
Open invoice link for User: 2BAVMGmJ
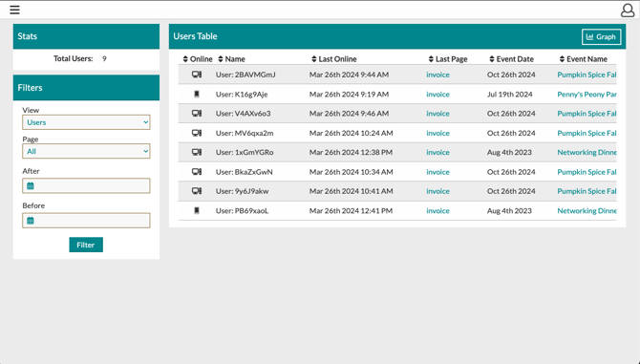437,75
